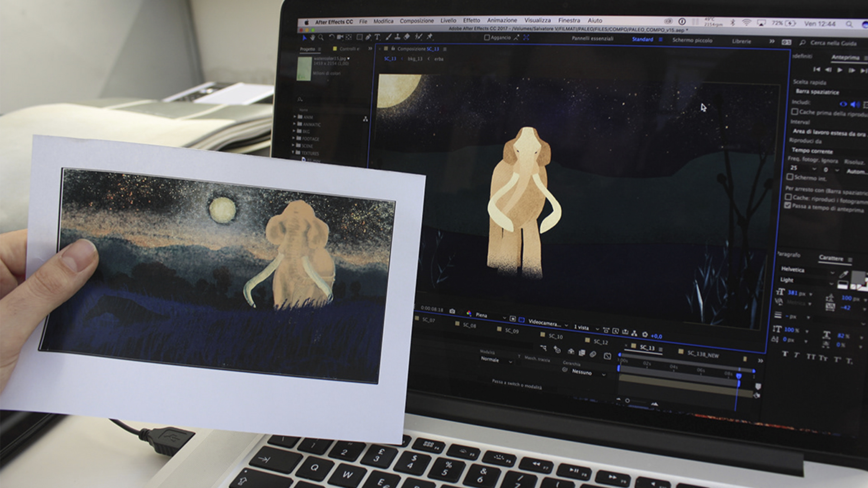868x488 pixels.
Task: Open the Effetto menu
Action: tap(472, 20)
